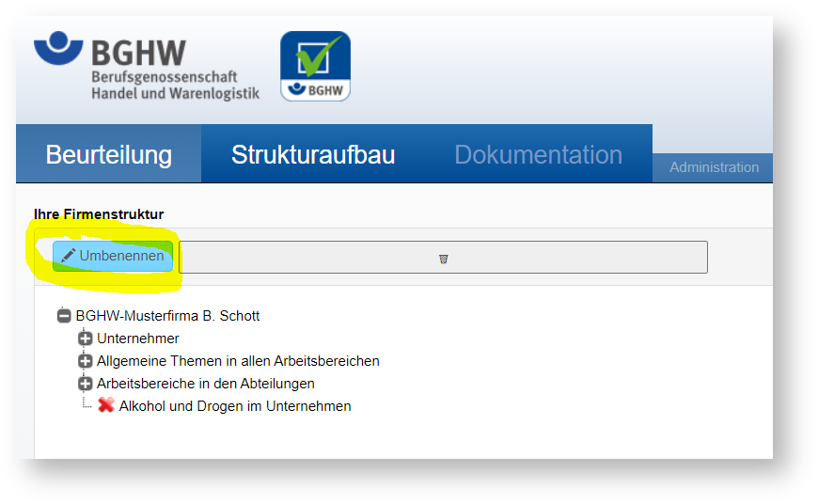
Task: Click the Umbenennen button
Action: 113,256
